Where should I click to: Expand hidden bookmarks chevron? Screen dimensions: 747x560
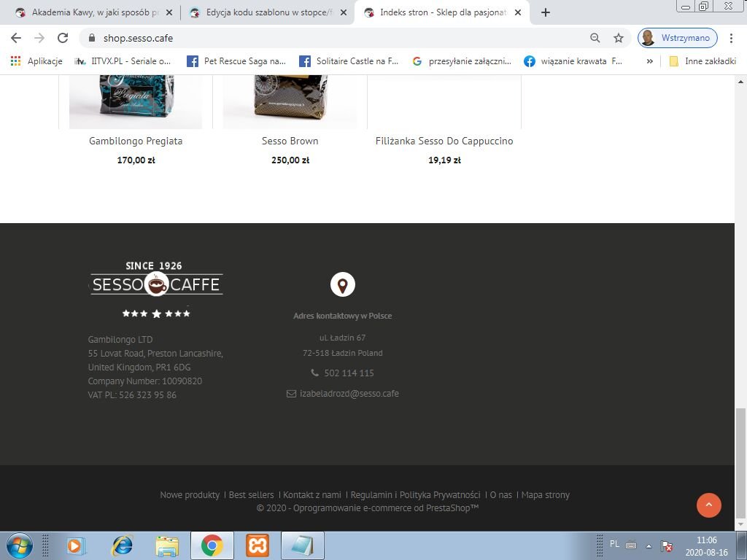point(649,61)
